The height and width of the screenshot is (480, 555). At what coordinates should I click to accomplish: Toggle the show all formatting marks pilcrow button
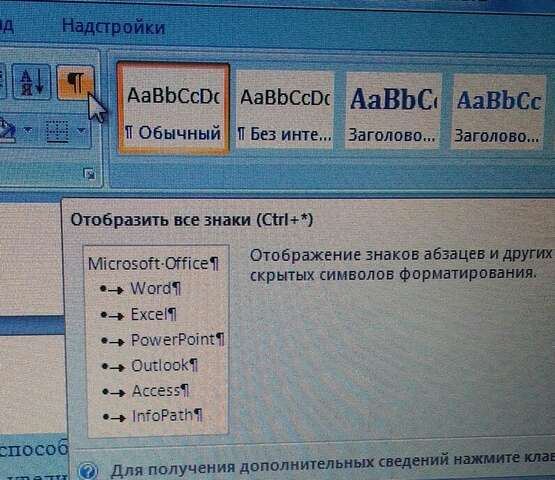pyautogui.click(x=75, y=82)
